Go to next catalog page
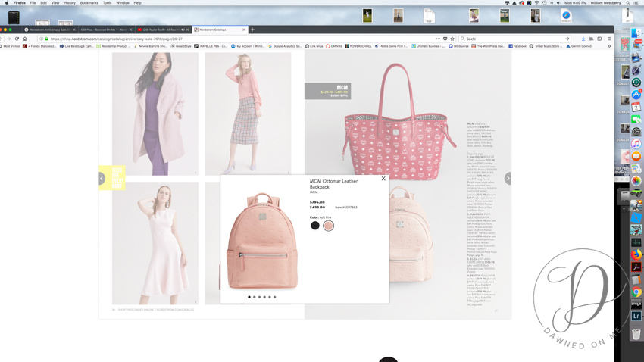The height and width of the screenshot is (362, 644). click(508, 178)
